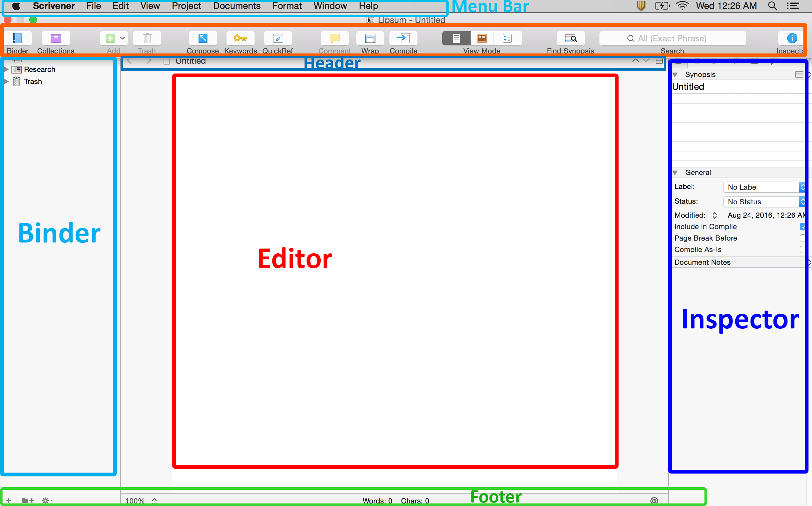This screenshot has height=506, width=812.
Task: Enter Compose full-screen mode
Action: [203, 39]
